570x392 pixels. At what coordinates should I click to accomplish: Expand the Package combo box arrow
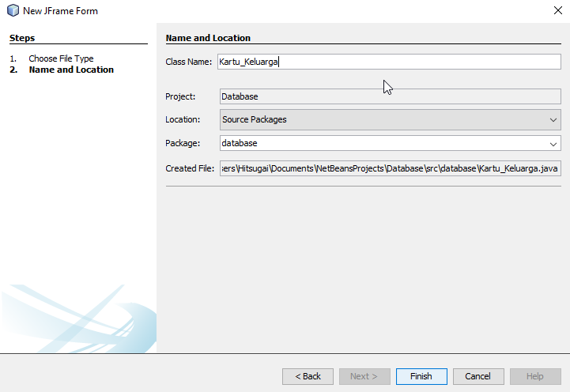(x=553, y=144)
